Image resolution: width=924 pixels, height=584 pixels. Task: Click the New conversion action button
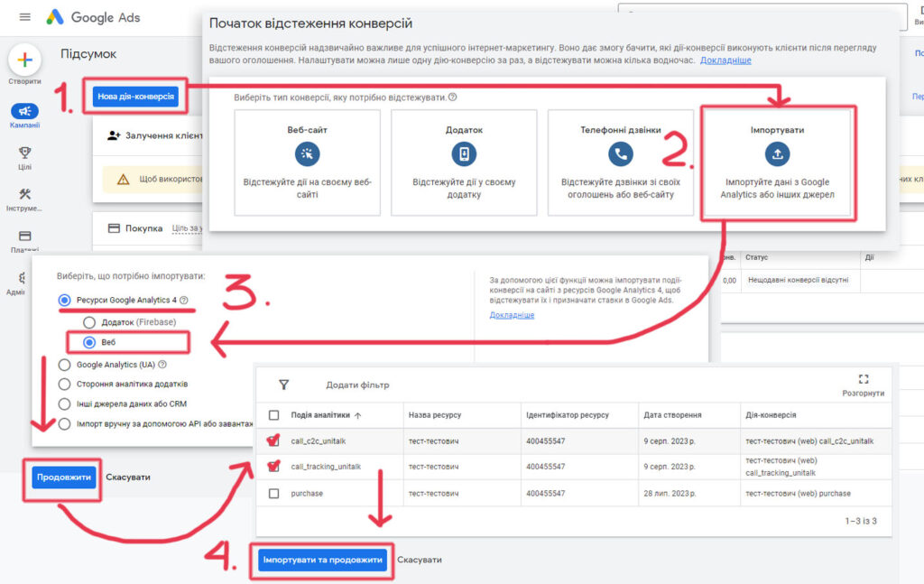click(135, 97)
